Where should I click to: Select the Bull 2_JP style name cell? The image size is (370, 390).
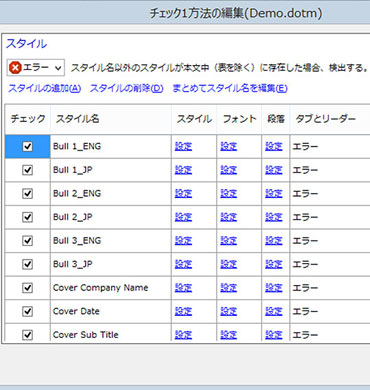pyautogui.click(x=111, y=217)
